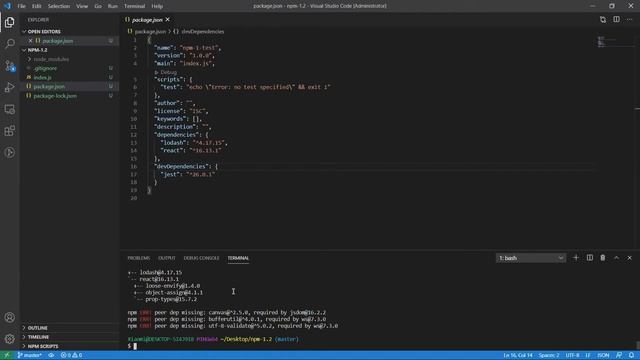Select package.json in the NPM-1.2 tree
This screenshot has height=360, width=640.
pyautogui.click(x=49, y=87)
